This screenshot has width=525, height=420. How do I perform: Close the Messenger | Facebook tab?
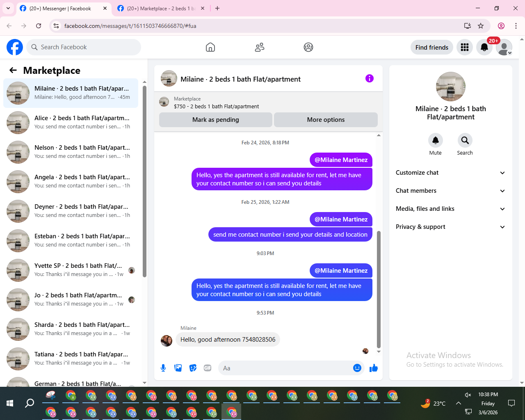[105, 8]
